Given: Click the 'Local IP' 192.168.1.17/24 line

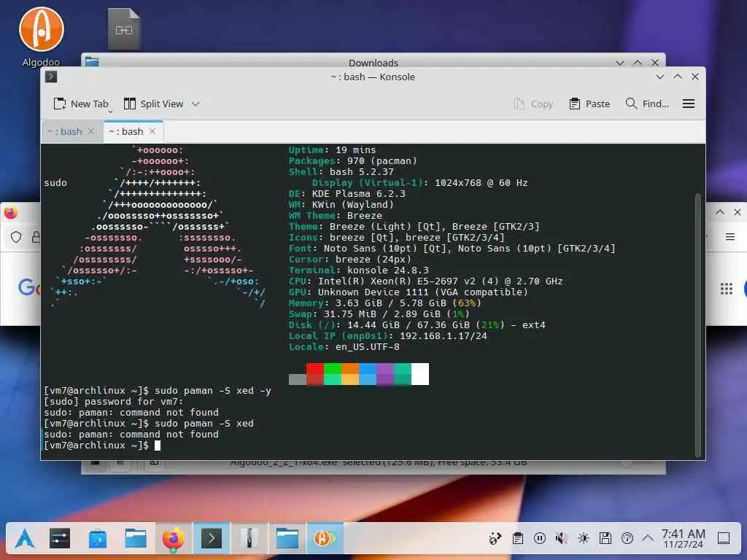Looking at the screenshot, I should (388, 336).
